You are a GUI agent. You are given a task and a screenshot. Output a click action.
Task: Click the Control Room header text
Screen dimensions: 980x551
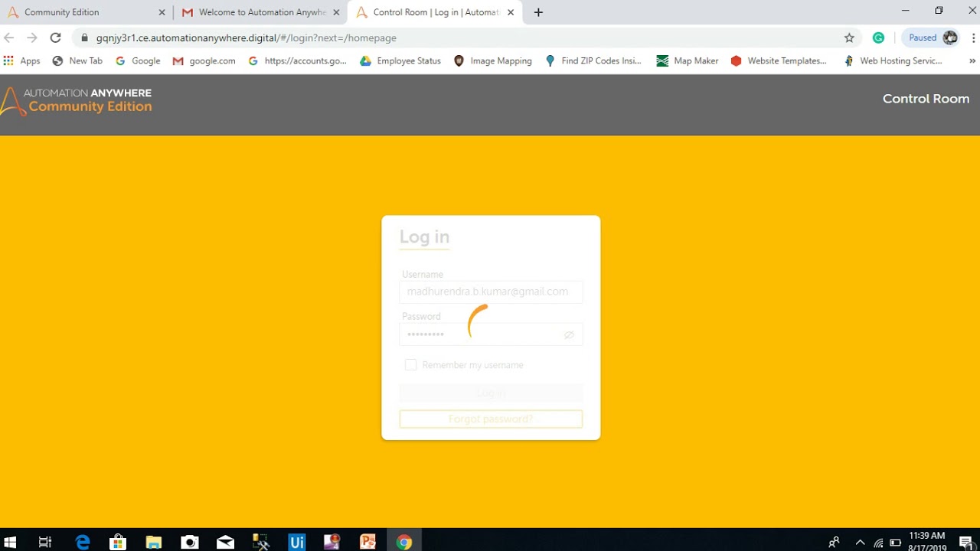click(926, 99)
